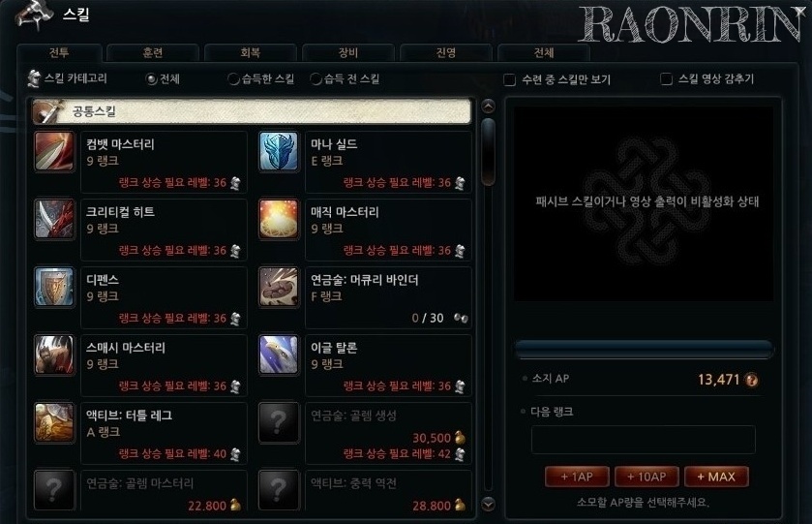Click the skill list scroll down arrow
This screenshot has width=812, height=524.
click(x=488, y=504)
